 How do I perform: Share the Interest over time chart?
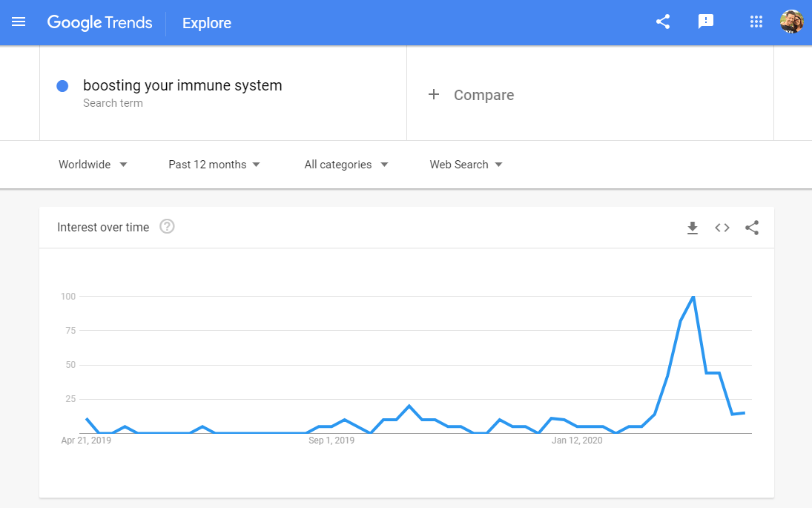(752, 228)
